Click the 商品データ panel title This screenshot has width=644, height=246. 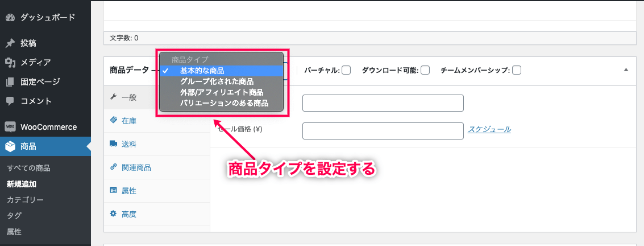point(130,71)
